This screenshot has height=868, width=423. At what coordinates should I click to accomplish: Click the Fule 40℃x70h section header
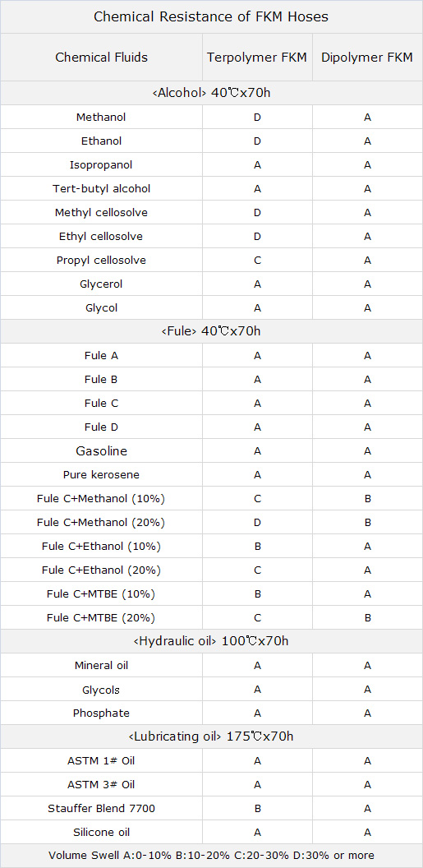[x=211, y=331]
